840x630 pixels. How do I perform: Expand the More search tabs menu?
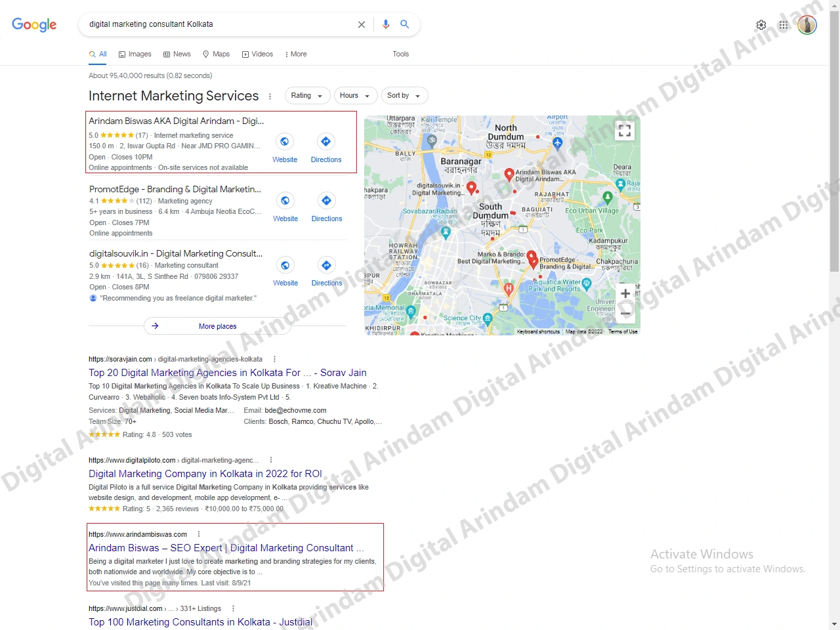click(296, 54)
